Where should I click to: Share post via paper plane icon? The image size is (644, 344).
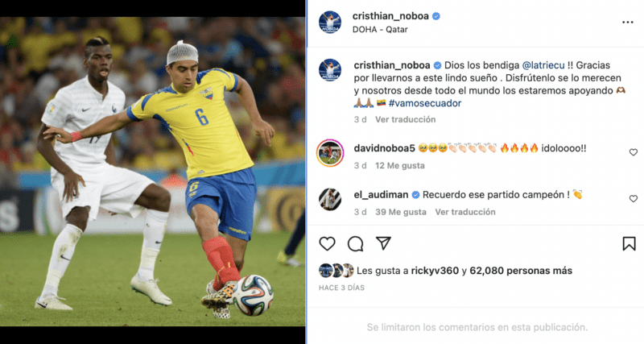pyautogui.click(x=383, y=243)
